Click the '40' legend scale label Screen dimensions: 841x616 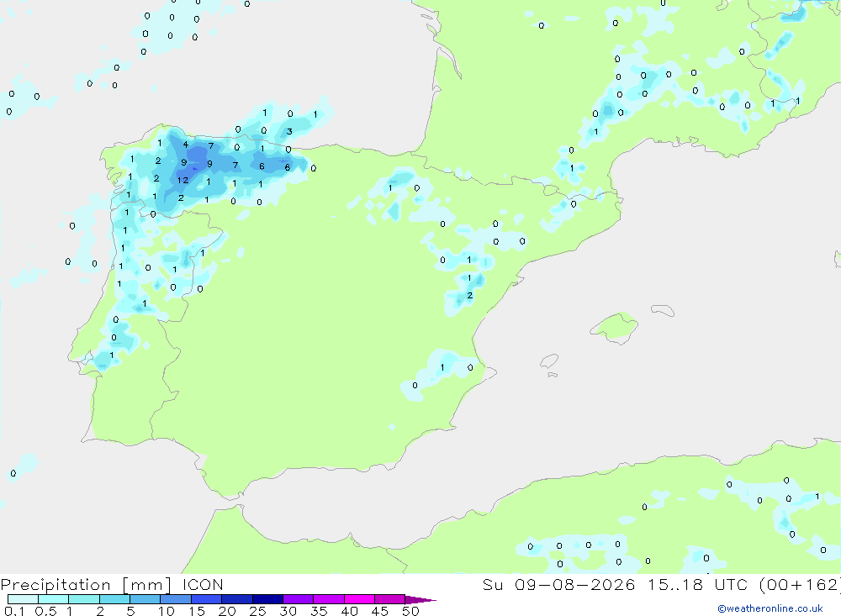[350, 611]
